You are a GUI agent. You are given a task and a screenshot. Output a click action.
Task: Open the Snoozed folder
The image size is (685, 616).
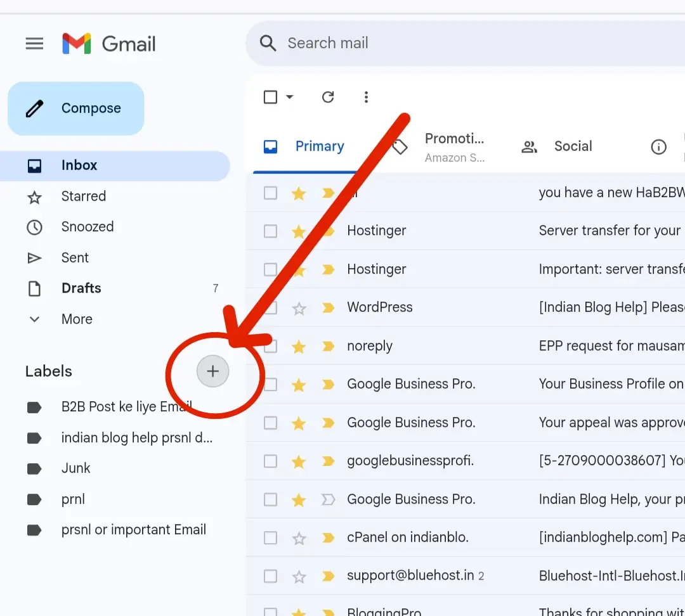pyautogui.click(x=88, y=226)
